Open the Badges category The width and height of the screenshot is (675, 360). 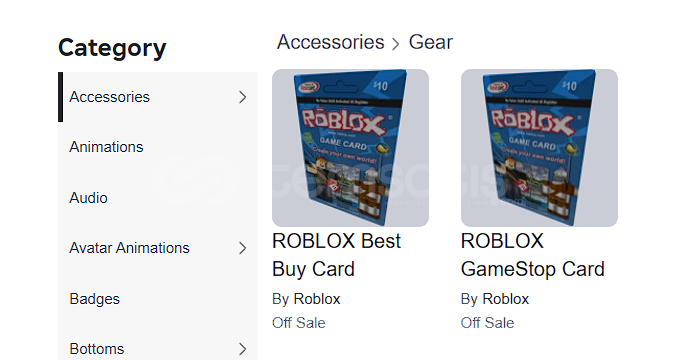158,299
